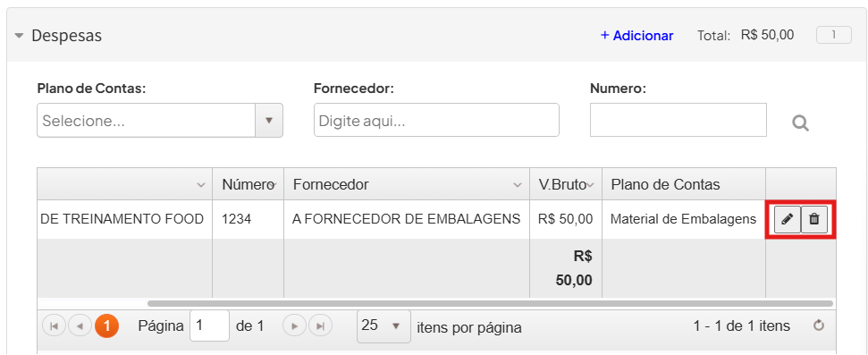Open the Plano de Contas dropdown arrow
This screenshot has height=355, width=868.
(269, 120)
